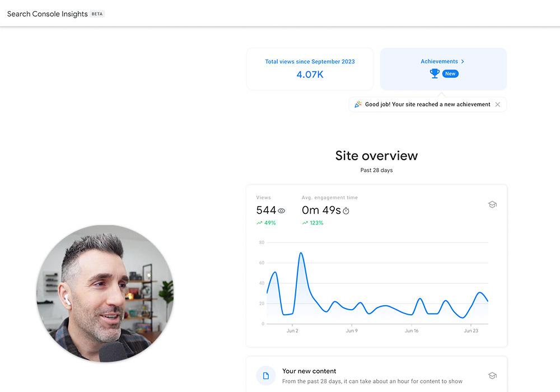Click the 49% views increase text
Viewport: 560px width, 392px height.
click(x=270, y=223)
